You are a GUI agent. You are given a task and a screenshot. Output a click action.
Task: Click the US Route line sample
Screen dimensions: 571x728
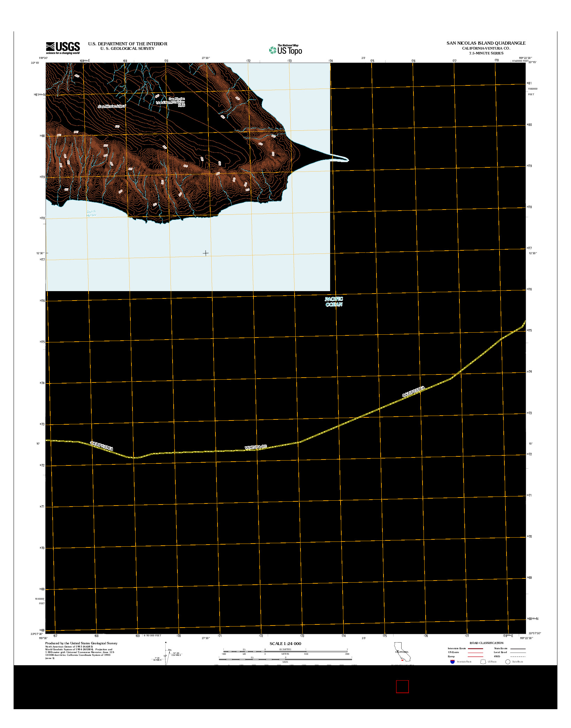click(x=475, y=652)
